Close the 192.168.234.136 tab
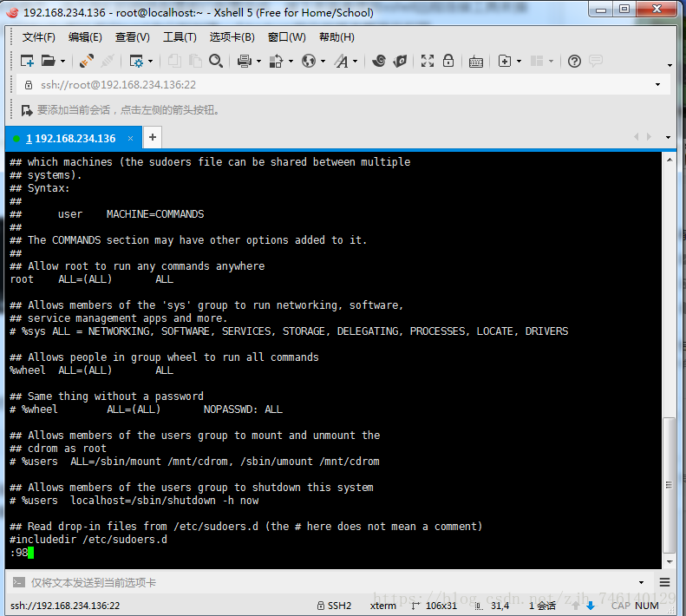The width and height of the screenshot is (686, 616). point(130,138)
